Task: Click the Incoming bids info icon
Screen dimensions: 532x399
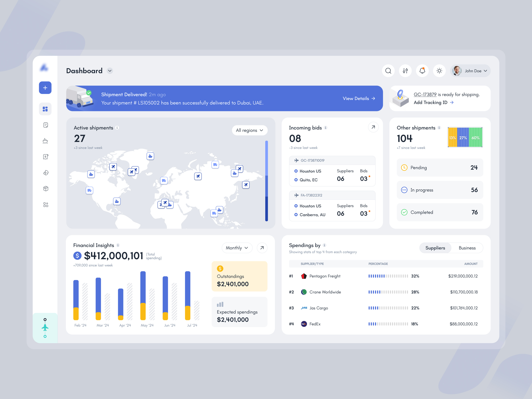Action: (326, 128)
